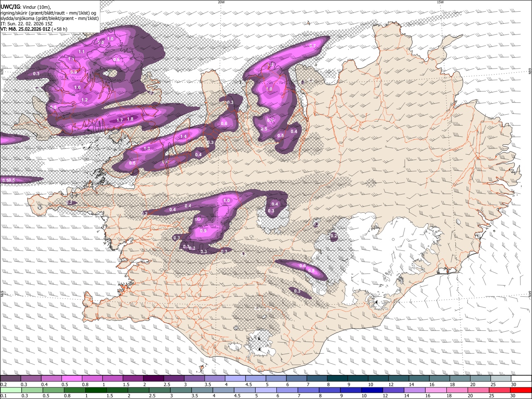Click the 20W longitude label
532x399 pixels.
[x=221, y=2]
